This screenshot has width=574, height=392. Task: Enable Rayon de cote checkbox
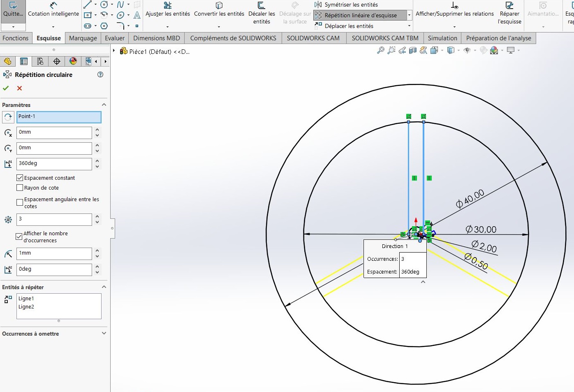point(20,188)
